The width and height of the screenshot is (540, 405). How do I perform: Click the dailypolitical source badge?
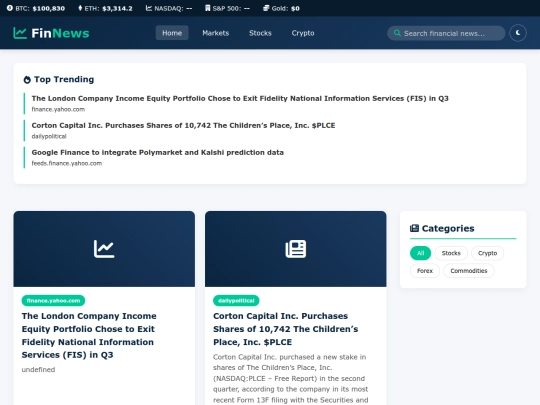tap(236, 300)
